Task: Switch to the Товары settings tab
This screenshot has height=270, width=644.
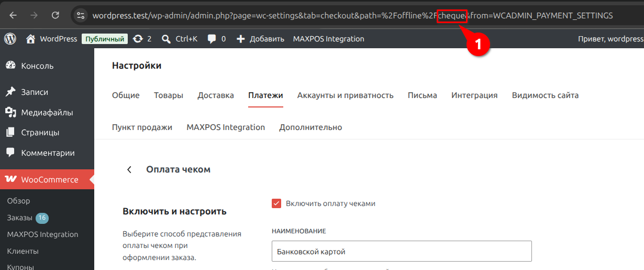Action: click(169, 95)
